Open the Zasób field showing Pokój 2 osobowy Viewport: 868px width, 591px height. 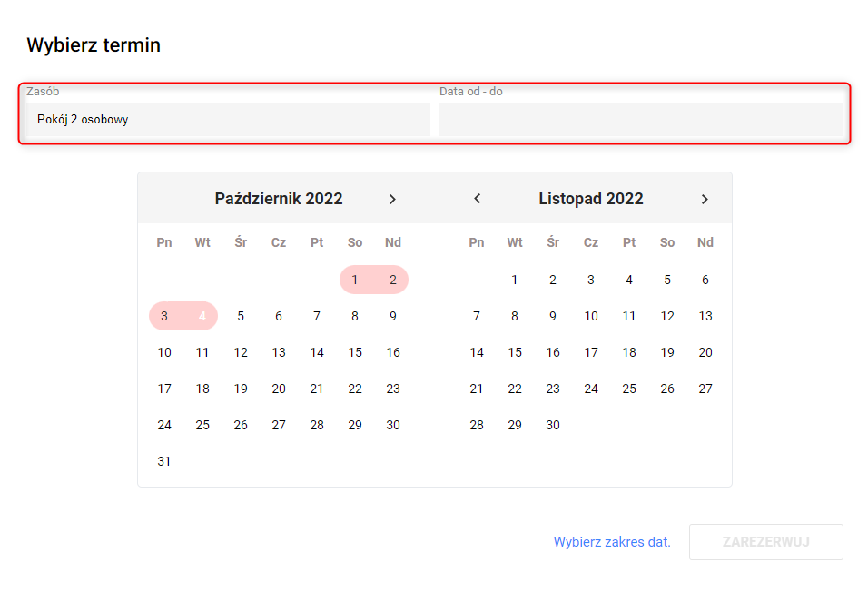[x=228, y=119]
